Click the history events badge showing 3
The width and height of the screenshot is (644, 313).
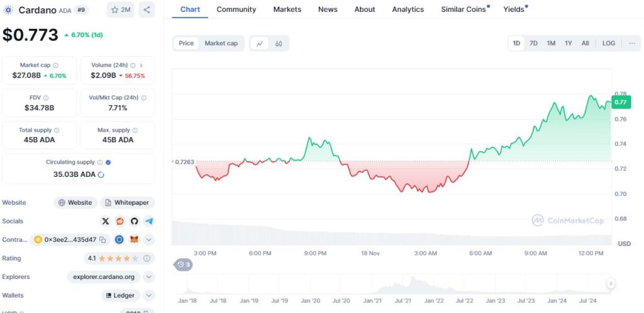tap(184, 265)
